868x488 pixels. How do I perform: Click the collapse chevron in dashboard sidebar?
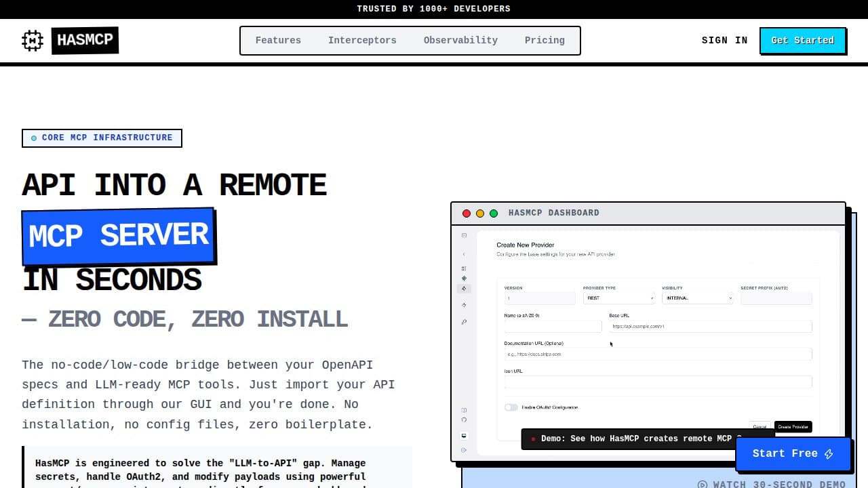coord(464,254)
